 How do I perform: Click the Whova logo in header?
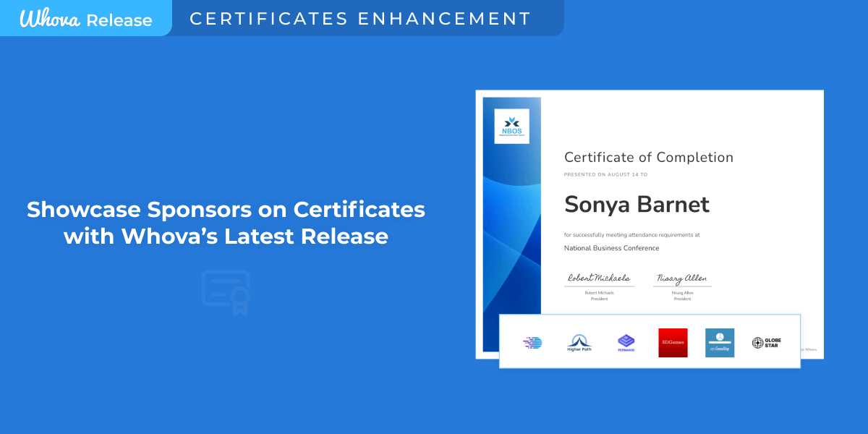click(x=50, y=19)
